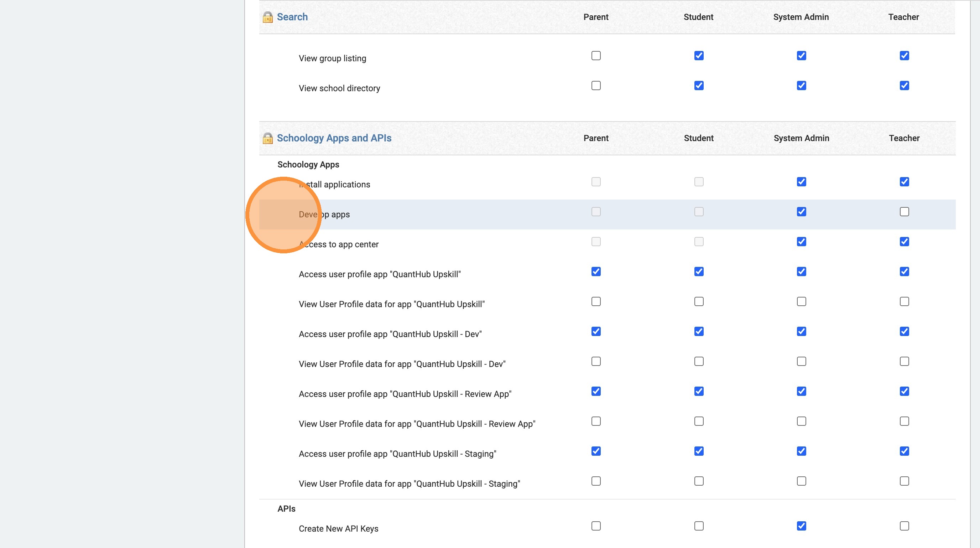Click lock icon beside Schoology Apps and APIs

click(x=267, y=138)
